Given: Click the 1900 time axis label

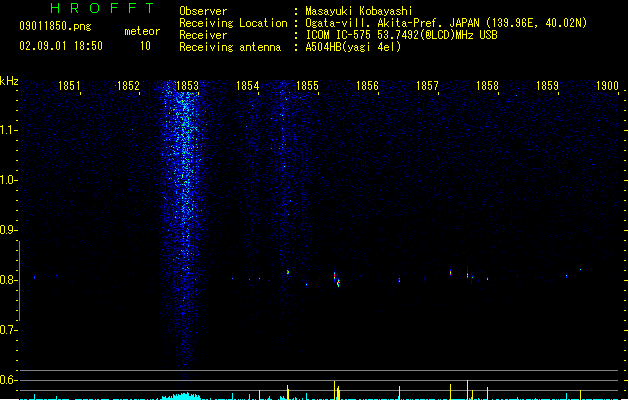Looking at the screenshot, I should [607, 86].
